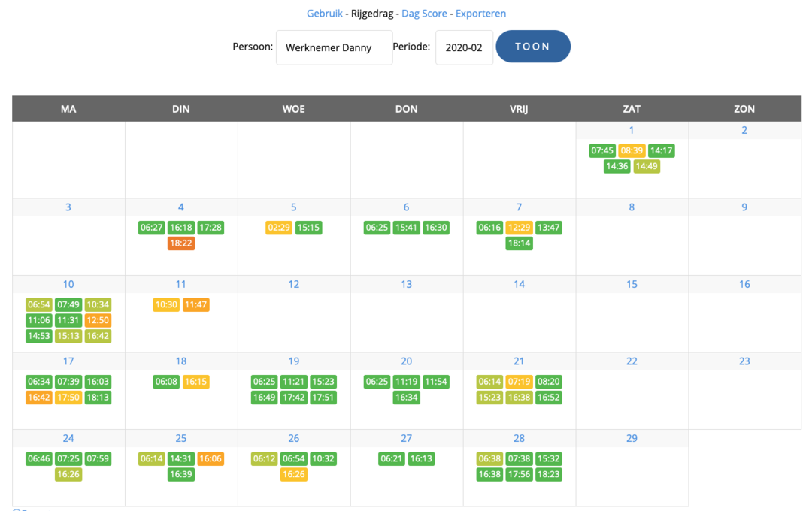
Task: Click the date number 19 link
Action: [294, 361]
